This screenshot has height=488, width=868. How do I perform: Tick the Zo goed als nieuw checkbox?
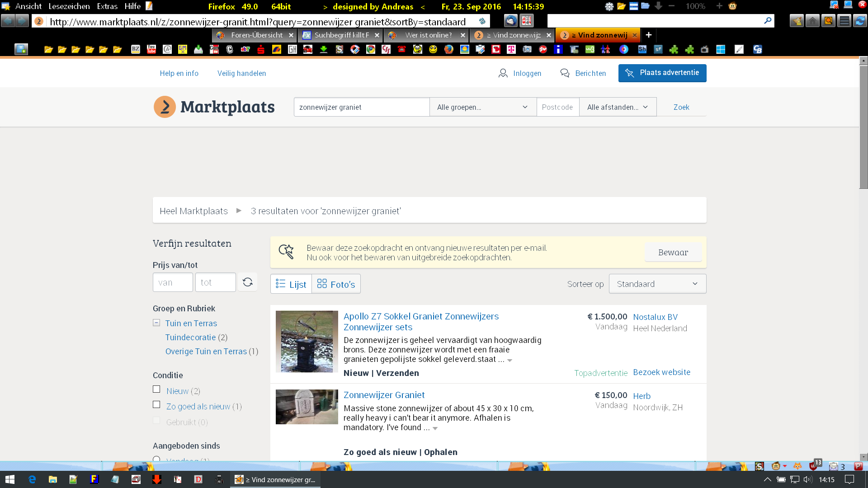tap(156, 405)
